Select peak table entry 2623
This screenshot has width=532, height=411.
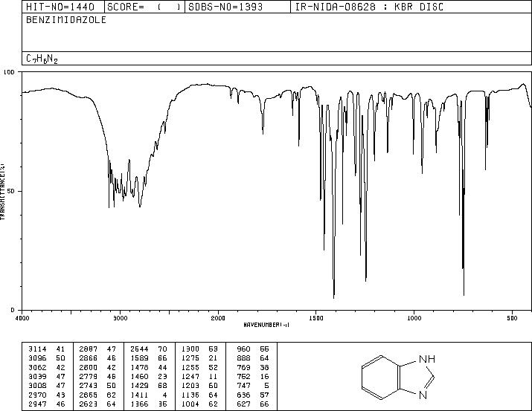point(97,404)
